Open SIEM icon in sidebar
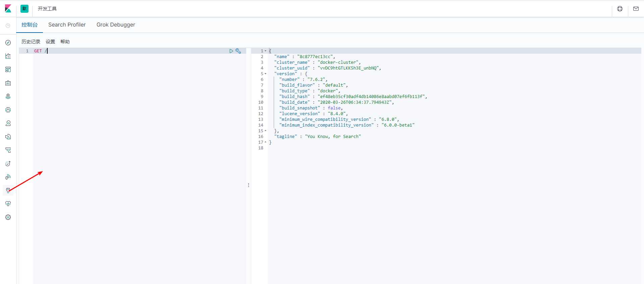This screenshot has width=644, height=284. point(8,177)
